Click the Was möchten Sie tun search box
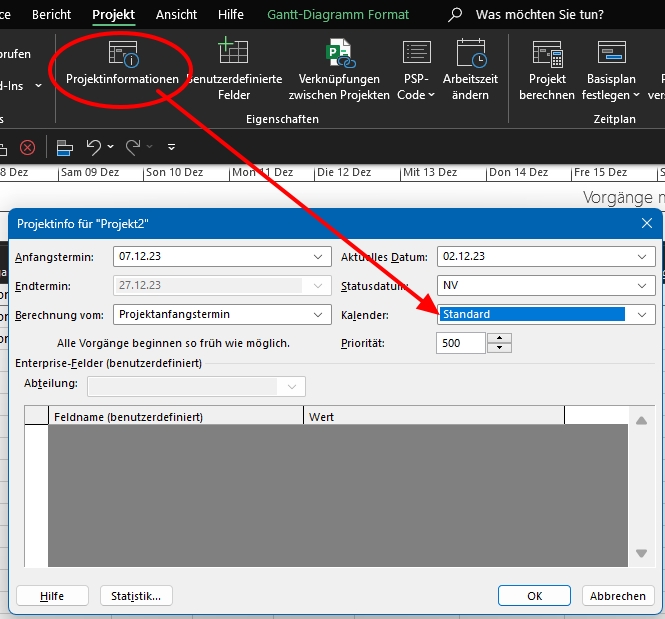This screenshot has width=665, height=619. point(539,15)
